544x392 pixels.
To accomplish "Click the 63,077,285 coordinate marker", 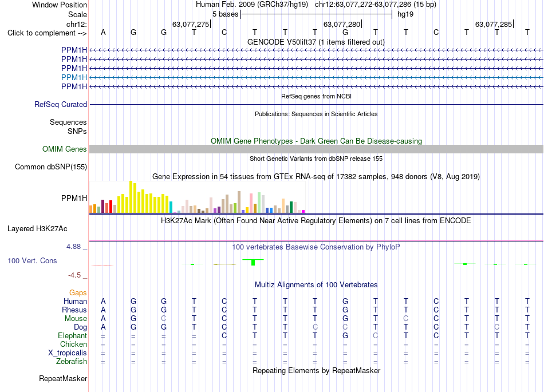I will click(x=494, y=24).
